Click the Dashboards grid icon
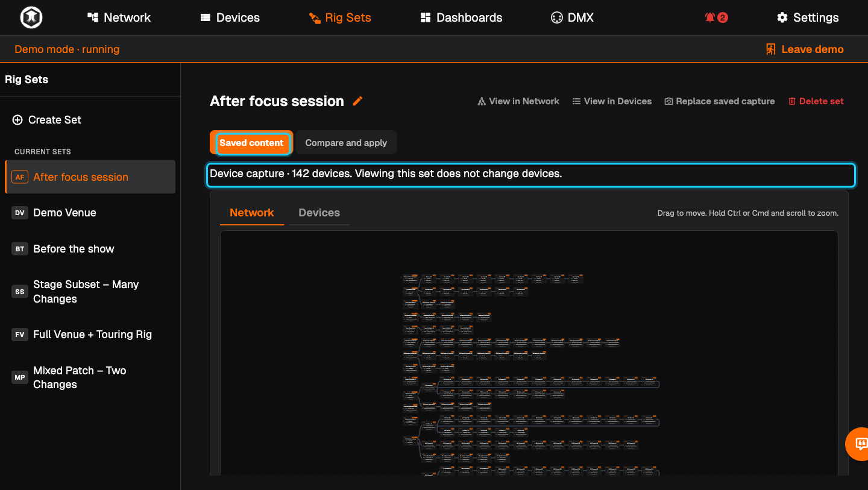Screen dimensions: 868x490 [426, 17]
